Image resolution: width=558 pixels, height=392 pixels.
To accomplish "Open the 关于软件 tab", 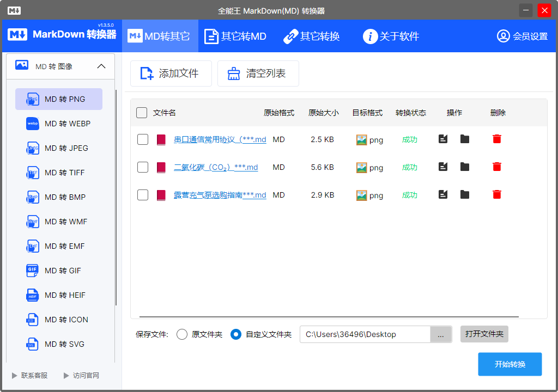I will [x=391, y=36].
